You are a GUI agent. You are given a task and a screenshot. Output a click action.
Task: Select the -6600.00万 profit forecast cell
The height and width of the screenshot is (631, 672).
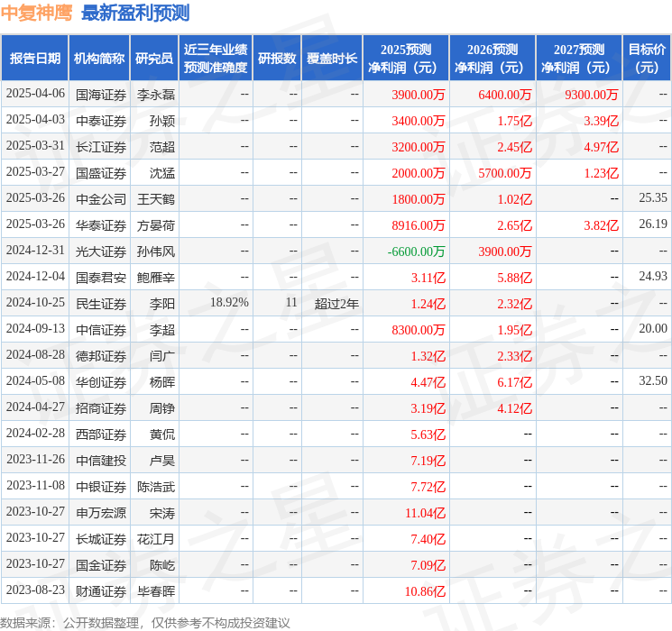[x=416, y=251]
